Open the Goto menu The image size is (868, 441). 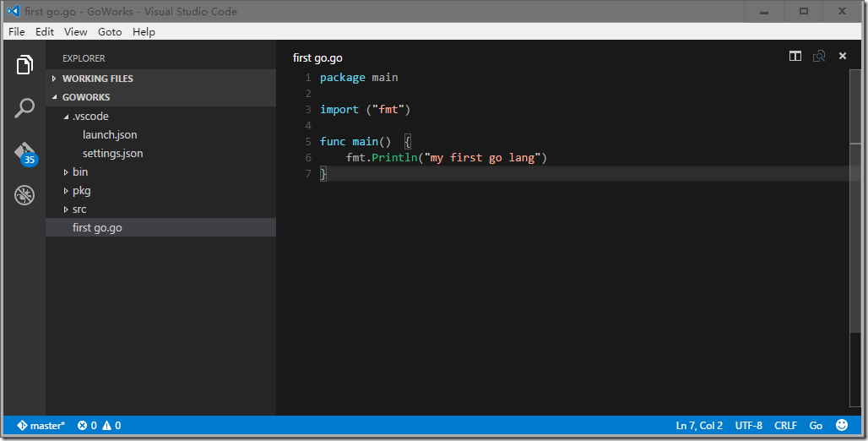[110, 32]
